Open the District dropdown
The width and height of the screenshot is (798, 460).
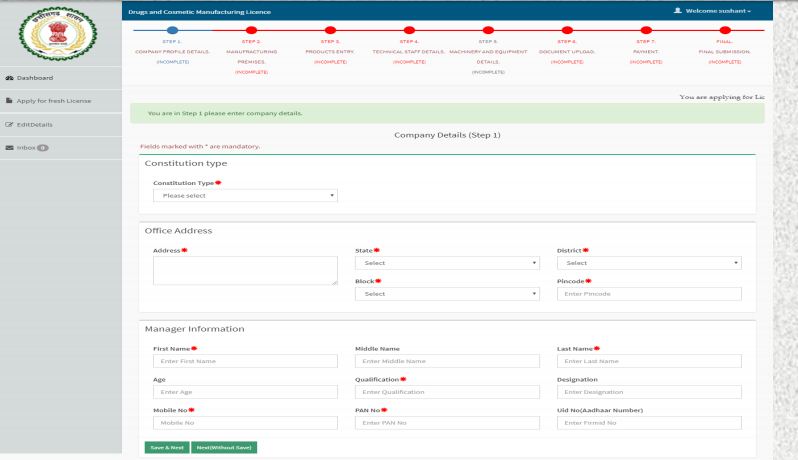649,263
